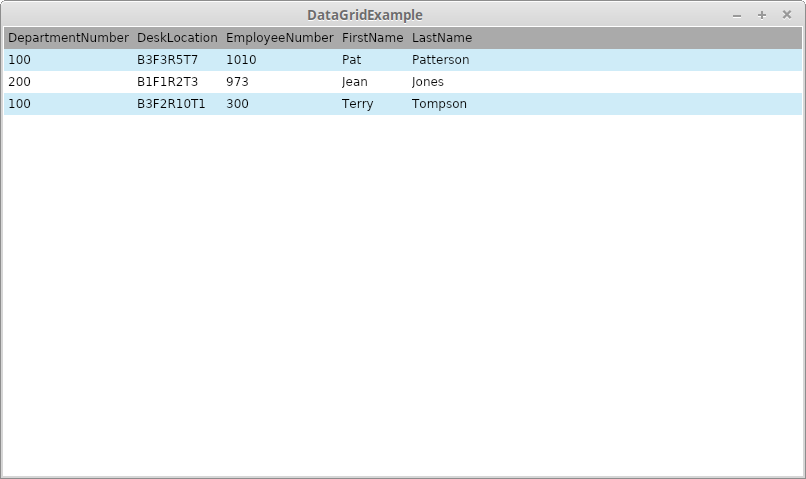Maximize the DataGridExample window
The height and width of the screenshot is (479, 806).
pos(762,15)
